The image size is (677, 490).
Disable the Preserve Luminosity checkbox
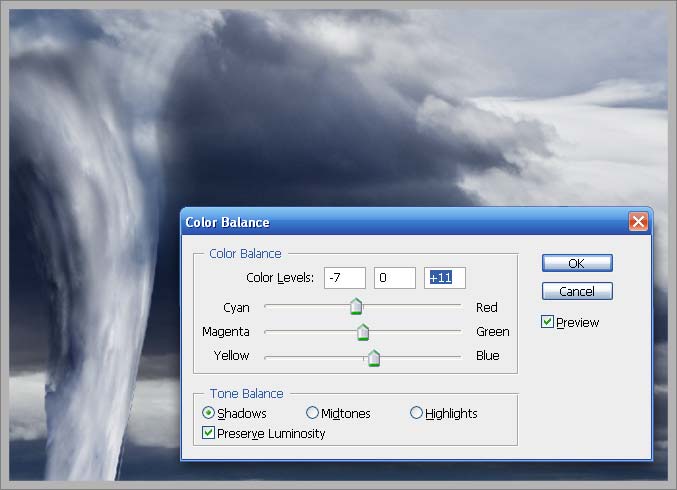point(208,433)
